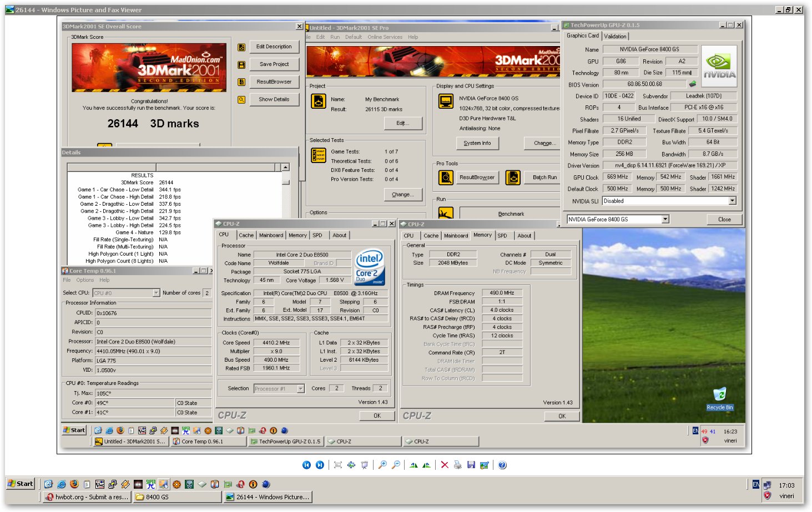The width and height of the screenshot is (812, 512).
Task: Click scroll-up arrow in 3DMark Details results list
Action: (285, 167)
